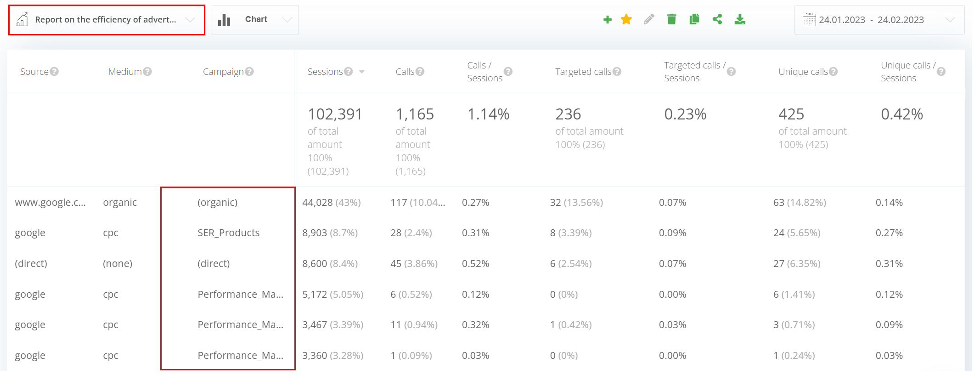
Task: Click the pencil edit report icon
Action: click(x=649, y=19)
